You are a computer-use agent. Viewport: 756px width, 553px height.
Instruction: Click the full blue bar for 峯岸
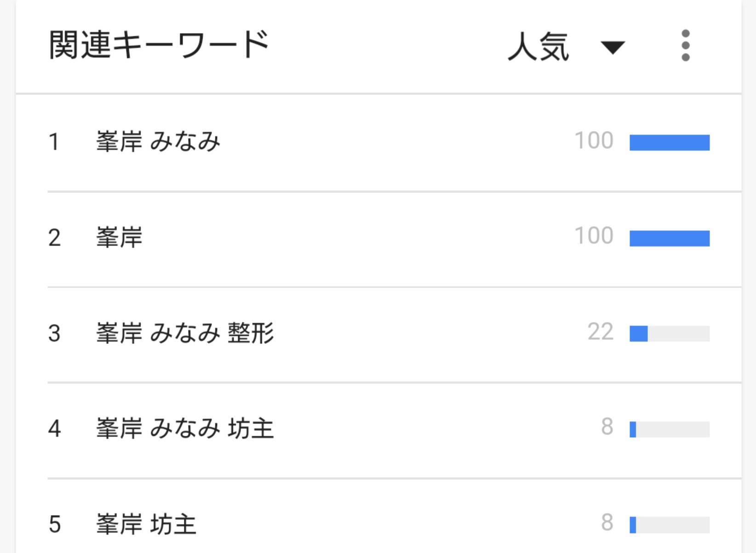coord(669,238)
